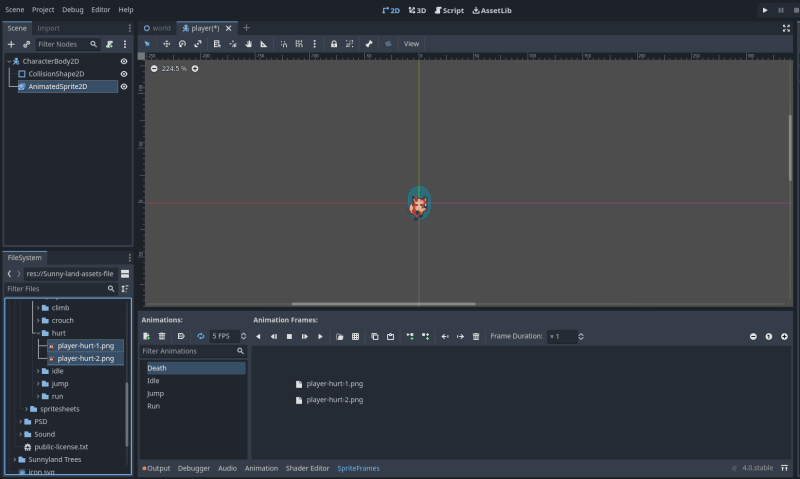The width and height of the screenshot is (800, 479).
Task: Toggle grouping of selected node
Action: (x=349, y=44)
